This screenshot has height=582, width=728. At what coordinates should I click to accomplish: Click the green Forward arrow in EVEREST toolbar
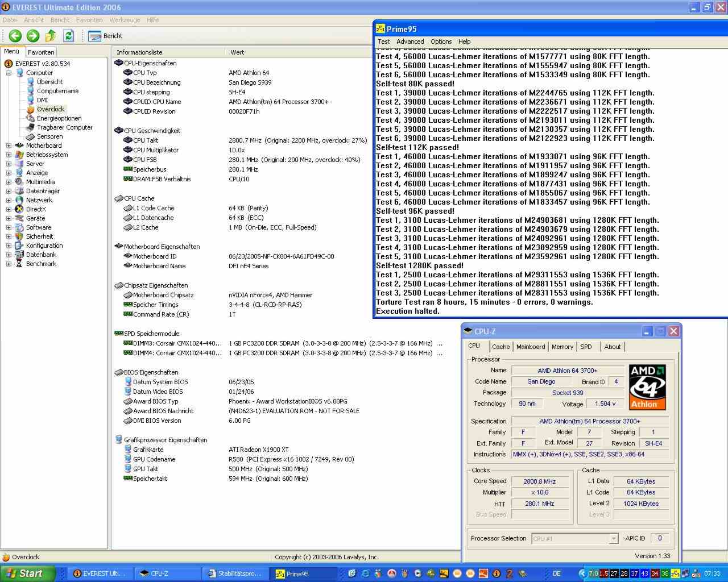click(33, 36)
